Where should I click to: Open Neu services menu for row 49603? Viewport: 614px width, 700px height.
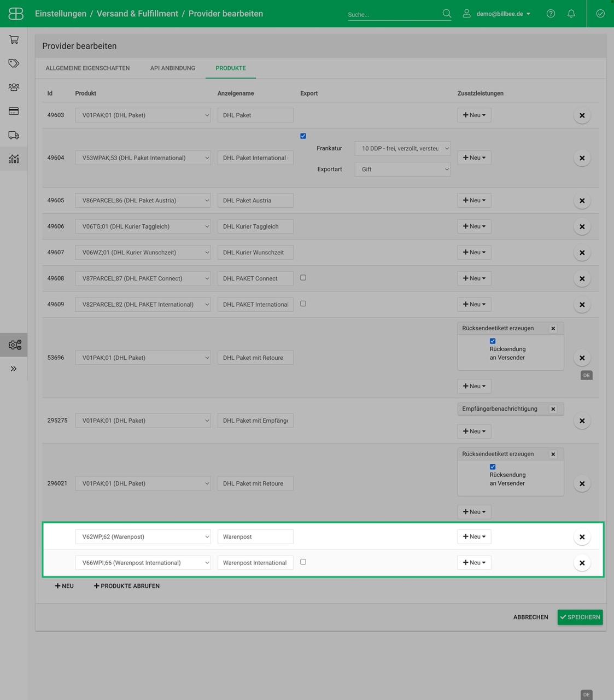click(474, 115)
